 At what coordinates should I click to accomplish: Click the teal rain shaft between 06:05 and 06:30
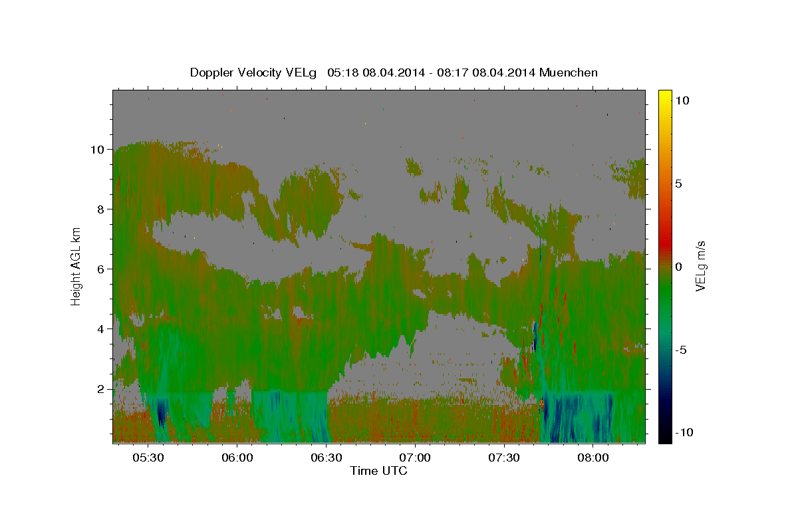(x=291, y=417)
